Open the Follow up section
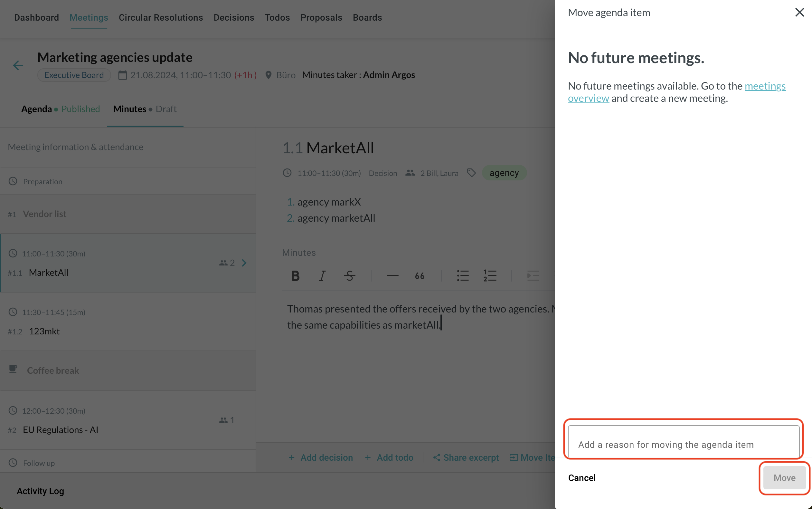This screenshot has height=509, width=812. [39, 463]
